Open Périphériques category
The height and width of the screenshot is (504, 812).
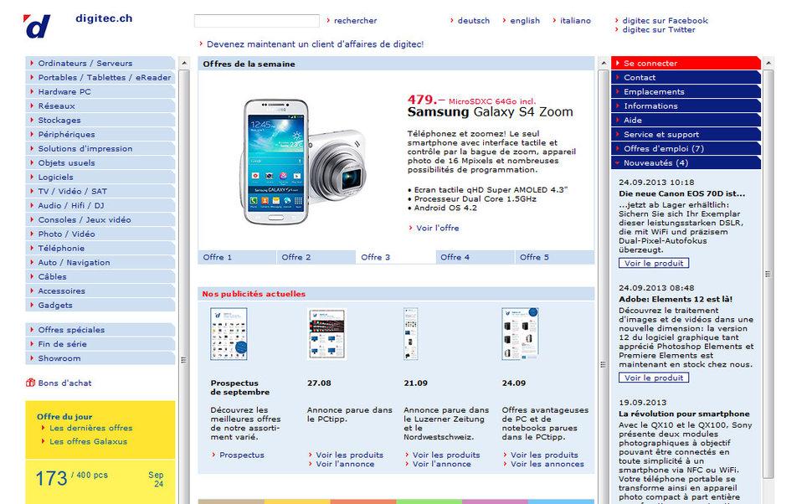(x=100, y=134)
